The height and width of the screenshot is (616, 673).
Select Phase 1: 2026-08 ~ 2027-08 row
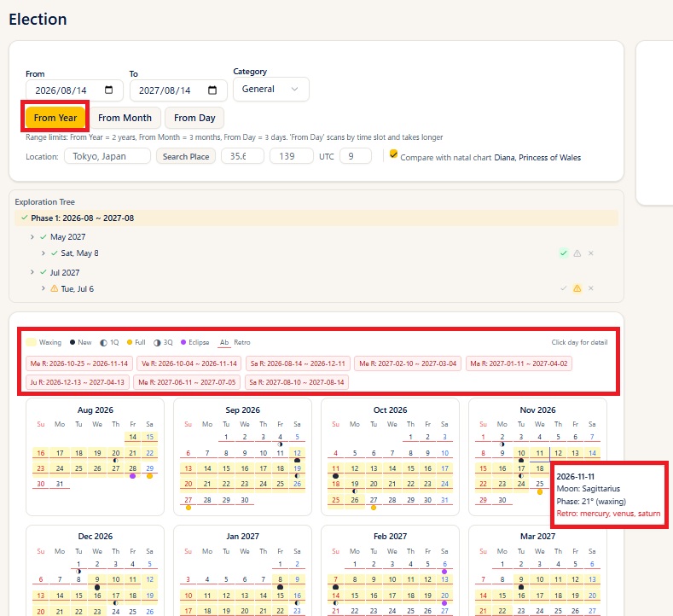[x=316, y=218]
